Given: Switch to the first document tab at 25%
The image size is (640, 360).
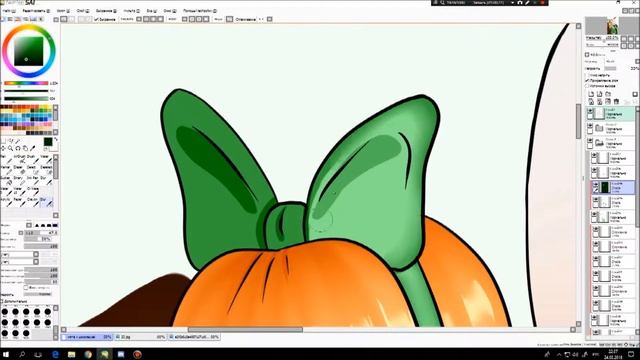Looking at the screenshot, I should 87,337.
